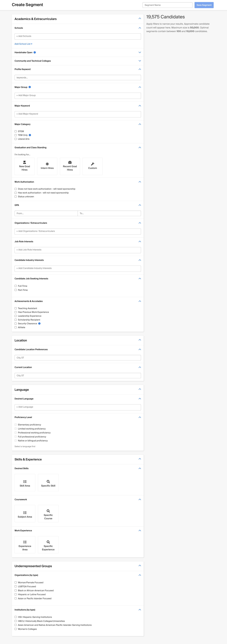227x644 pixels.
Task: Check Teaching Assistant checkbox
Action: pyautogui.click(x=16, y=308)
